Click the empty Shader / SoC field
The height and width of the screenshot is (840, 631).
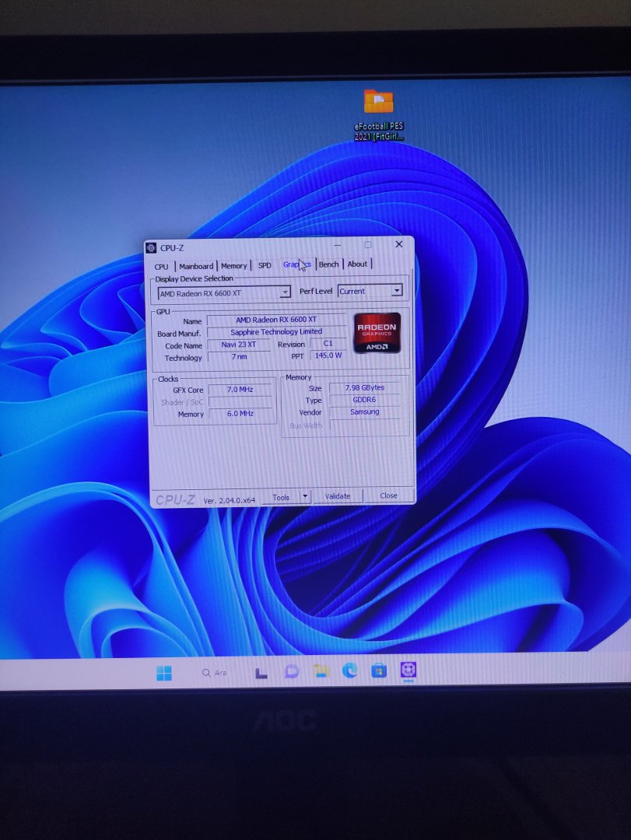pyautogui.click(x=240, y=402)
